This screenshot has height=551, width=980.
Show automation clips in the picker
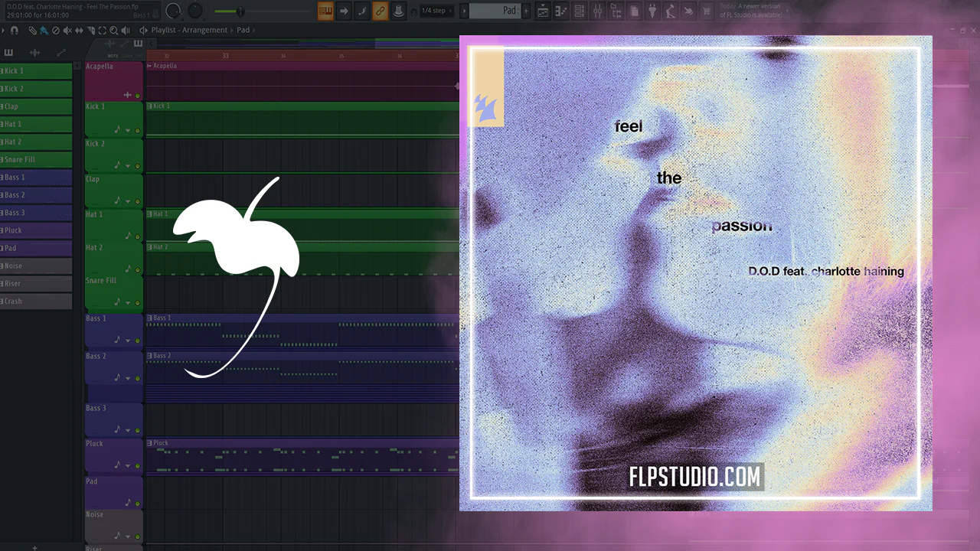click(x=60, y=53)
